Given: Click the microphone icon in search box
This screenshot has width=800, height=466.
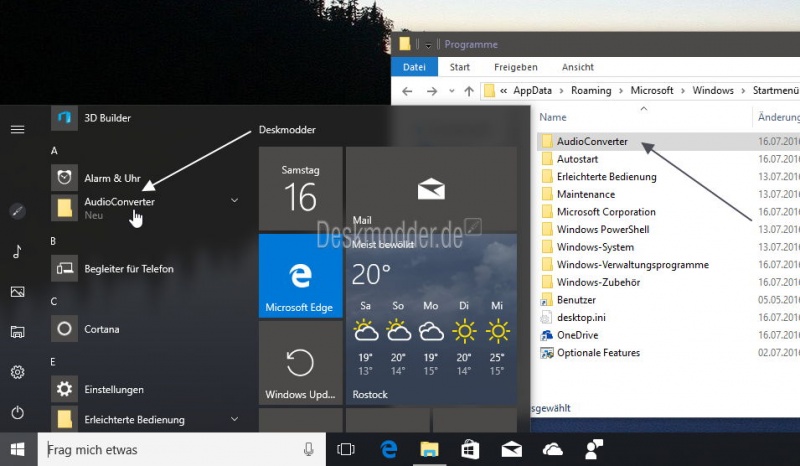Looking at the screenshot, I should 308,449.
